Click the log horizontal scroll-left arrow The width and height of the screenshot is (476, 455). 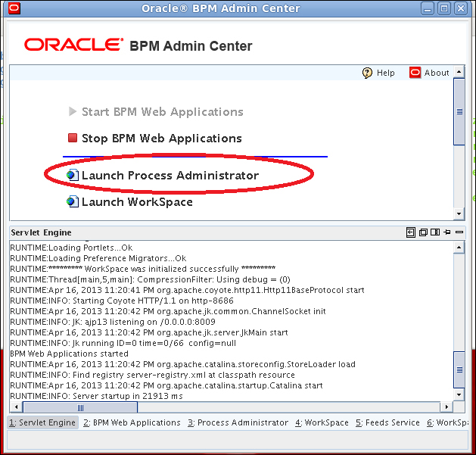(17, 407)
